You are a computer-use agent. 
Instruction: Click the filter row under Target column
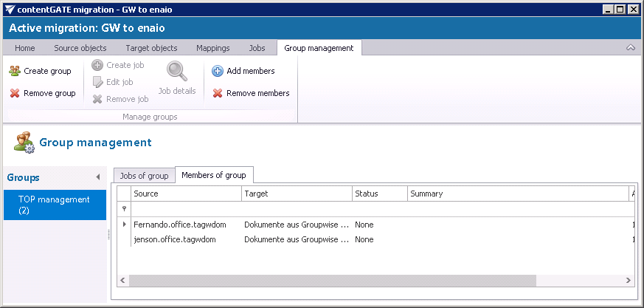pos(297,209)
